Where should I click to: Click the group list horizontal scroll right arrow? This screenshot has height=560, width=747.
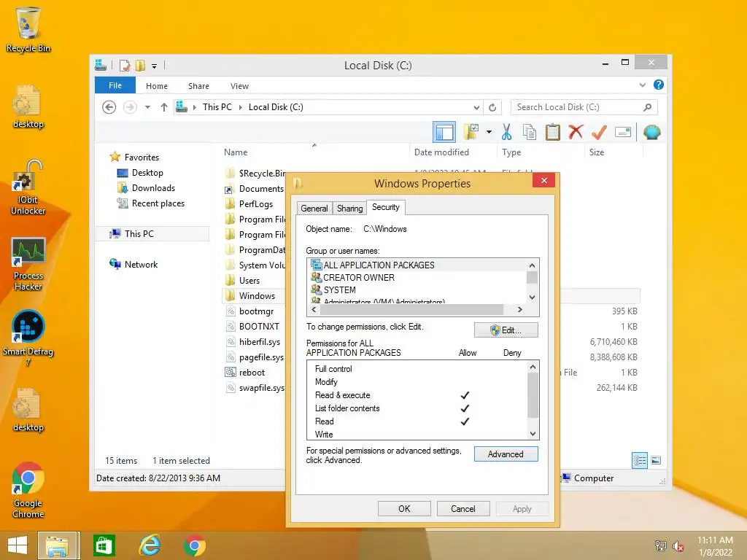tap(519, 309)
